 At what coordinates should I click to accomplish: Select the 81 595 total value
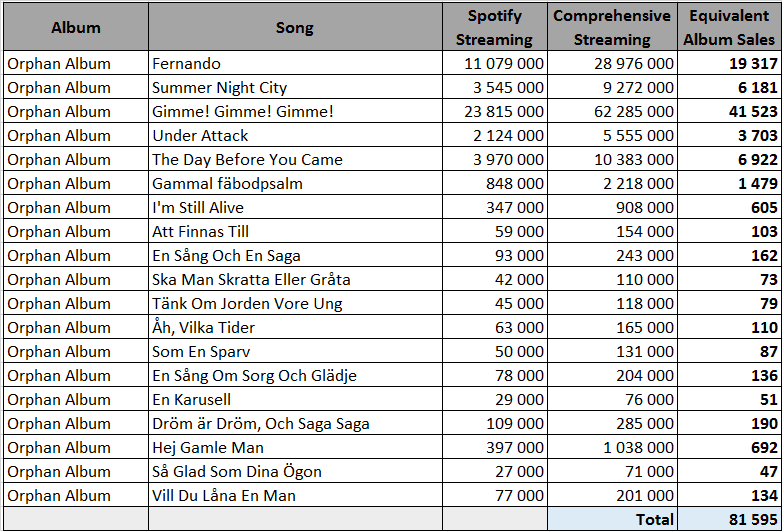coord(730,519)
